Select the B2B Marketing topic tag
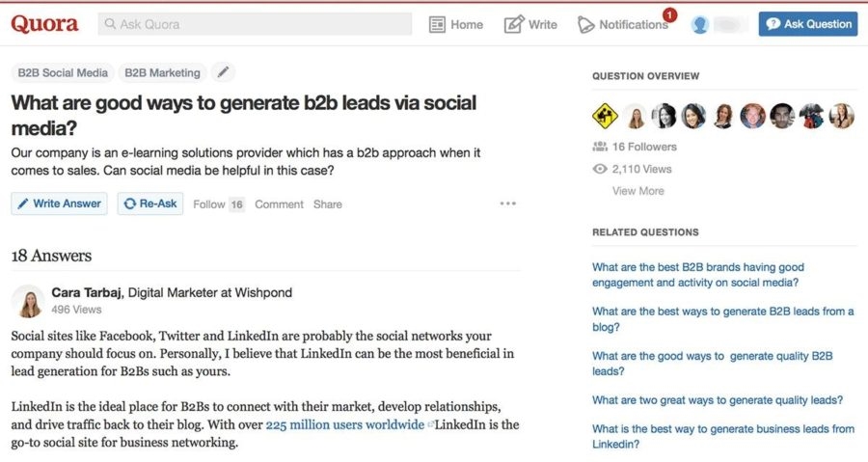This screenshot has width=868, height=462. tap(162, 72)
